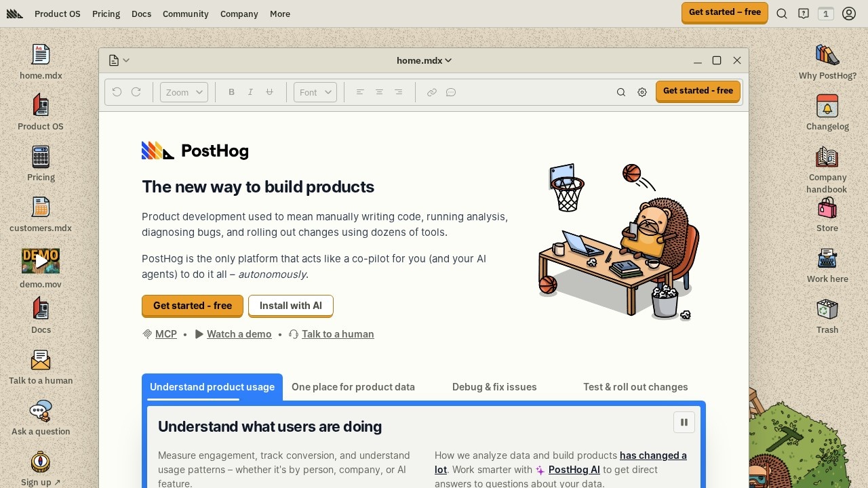The height and width of the screenshot is (488, 868).
Task: Undo the last editor action
Action: pyautogui.click(x=117, y=91)
